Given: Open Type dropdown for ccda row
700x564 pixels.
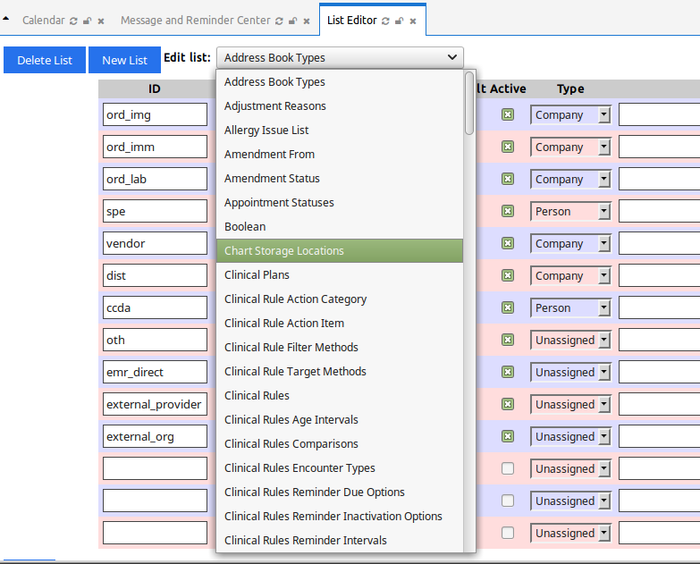Looking at the screenshot, I should pos(570,308).
